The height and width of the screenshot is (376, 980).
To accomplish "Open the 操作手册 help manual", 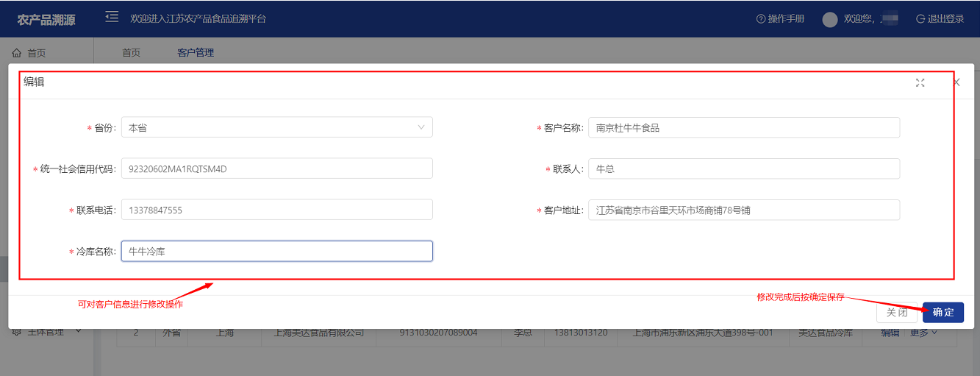I will pyautogui.click(x=780, y=19).
